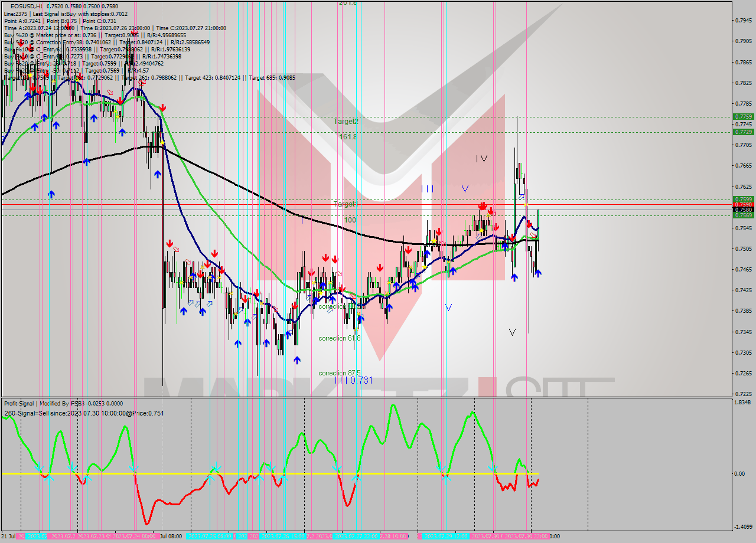Click the green 0.7569 price tag
The width and height of the screenshot is (756, 543).
click(x=743, y=215)
